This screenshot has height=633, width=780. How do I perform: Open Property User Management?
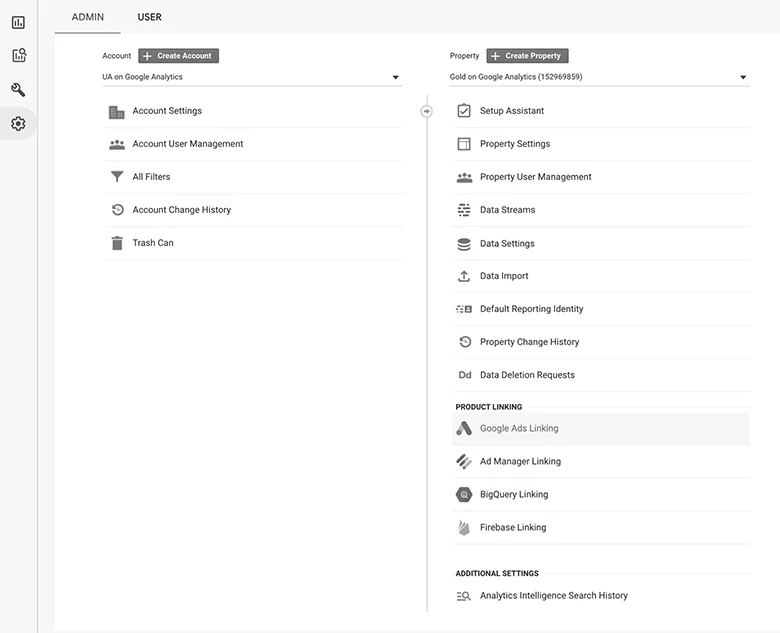pyautogui.click(x=600, y=177)
